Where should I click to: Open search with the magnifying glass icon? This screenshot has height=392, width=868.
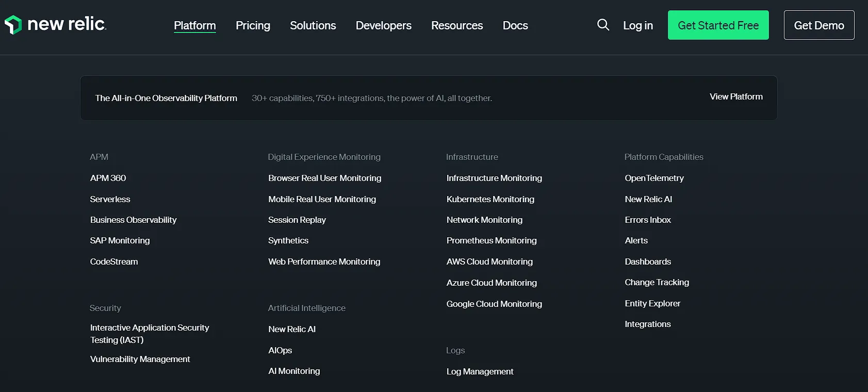[x=603, y=25]
